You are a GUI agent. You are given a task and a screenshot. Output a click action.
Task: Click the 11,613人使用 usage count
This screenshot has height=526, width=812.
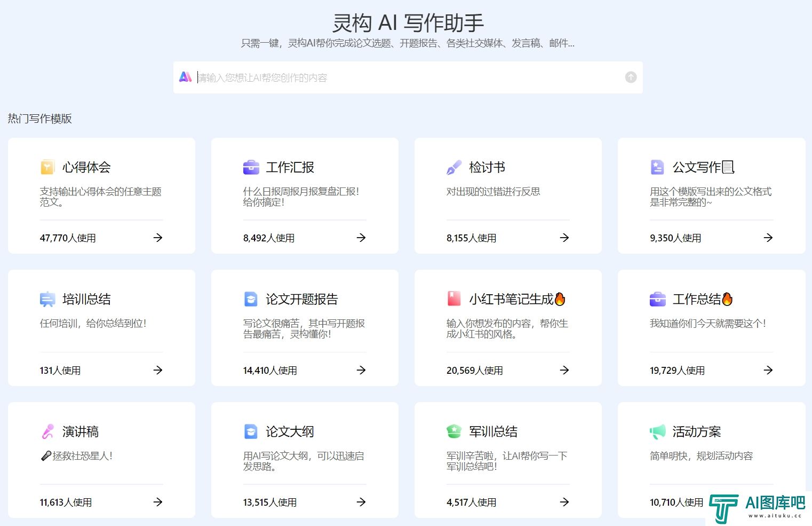pyautogui.click(x=66, y=503)
